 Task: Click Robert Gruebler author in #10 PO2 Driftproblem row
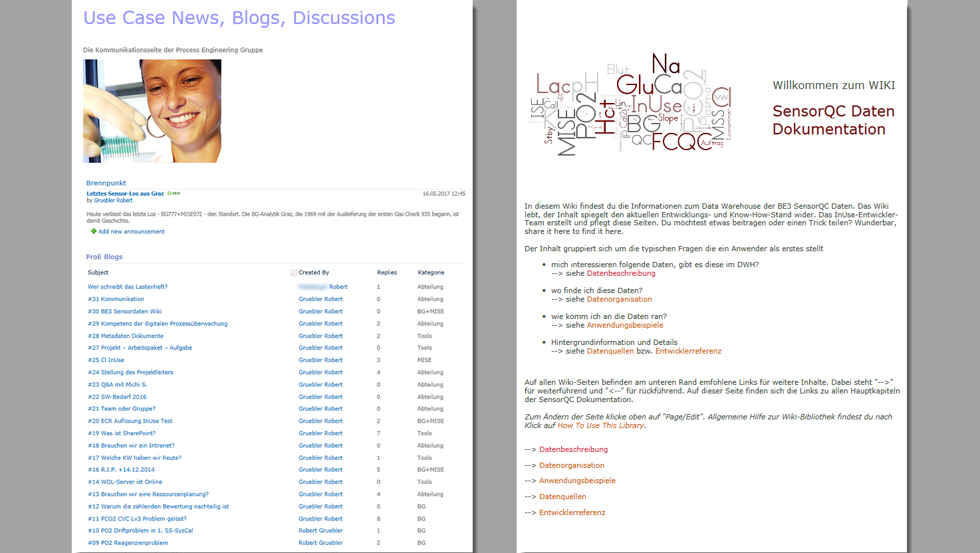coord(320,530)
